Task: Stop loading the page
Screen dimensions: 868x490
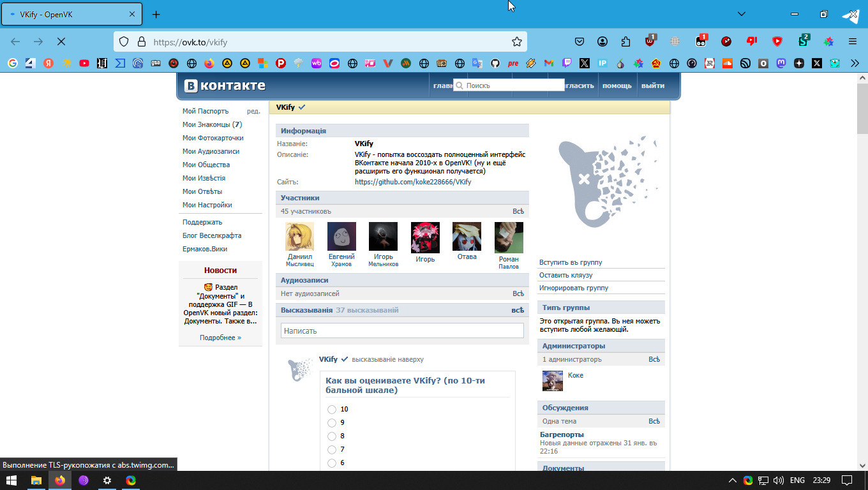Action: [x=61, y=41]
